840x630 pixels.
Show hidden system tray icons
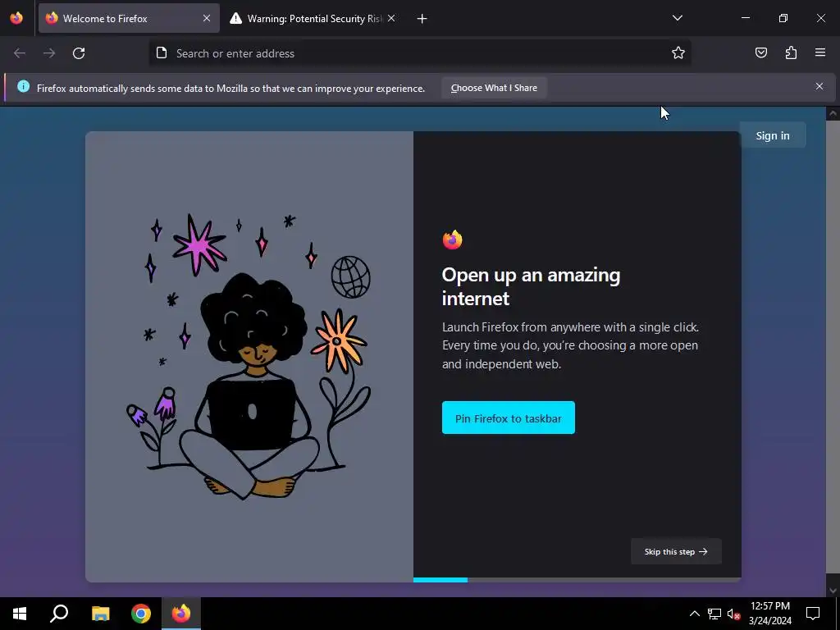point(694,614)
